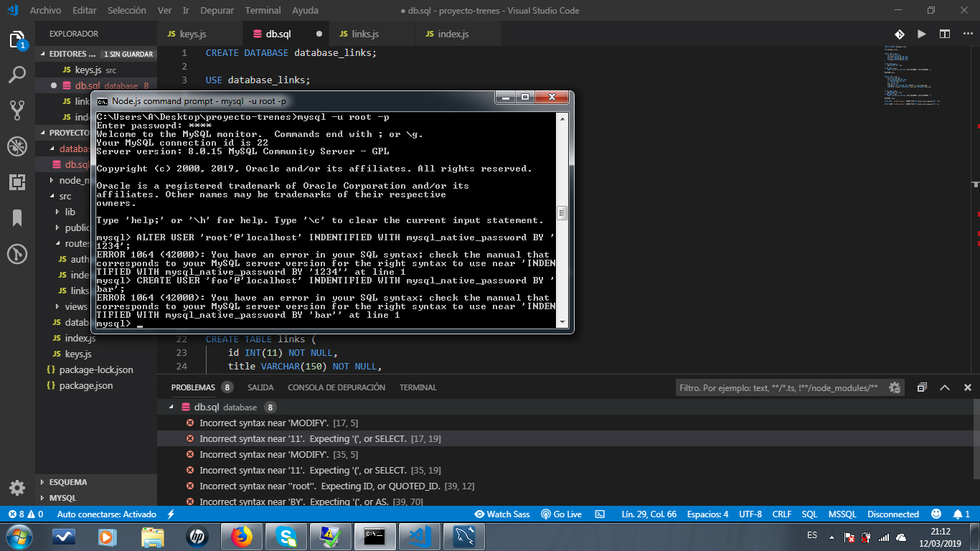
Task: Change encoding UTF-8 in status bar
Action: pyautogui.click(x=750, y=514)
